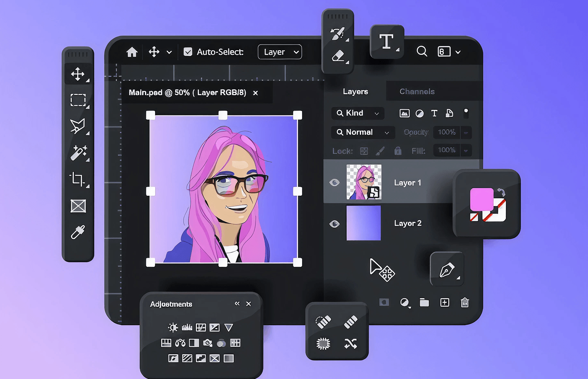Toggle the Auto-Select checkbox
This screenshot has height=379, width=588.
point(188,52)
